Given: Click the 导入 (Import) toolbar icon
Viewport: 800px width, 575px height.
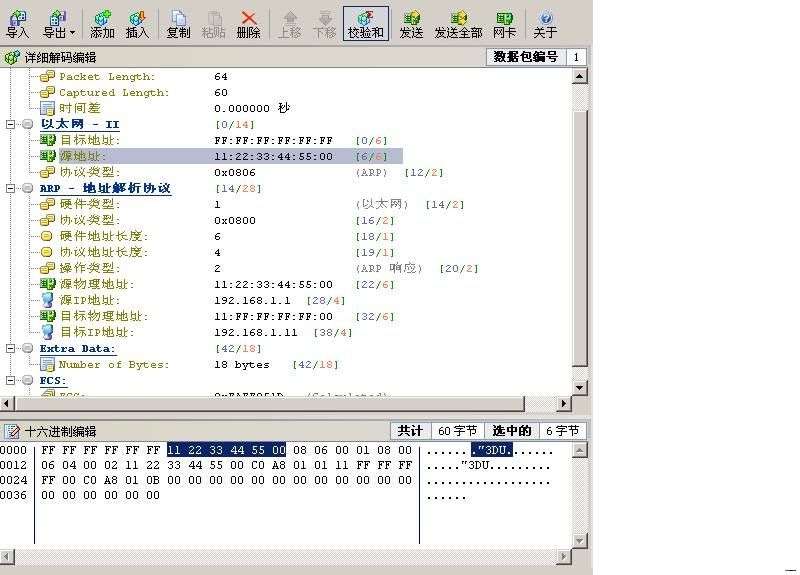Looking at the screenshot, I should [x=17, y=23].
